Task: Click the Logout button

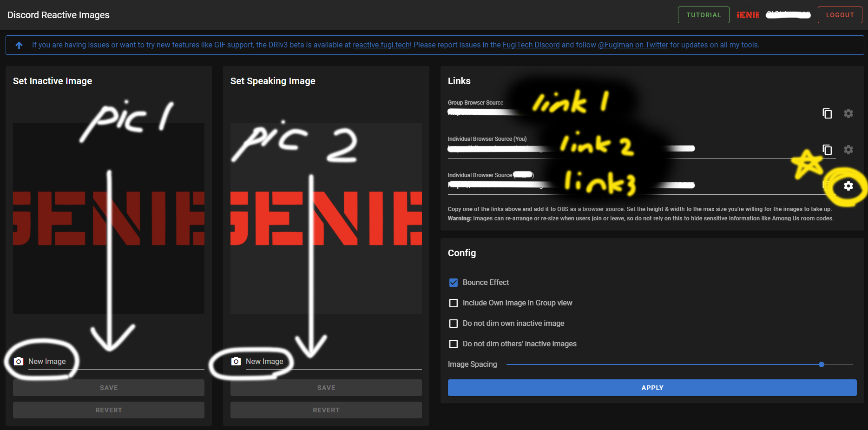Action: (x=840, y=15)
